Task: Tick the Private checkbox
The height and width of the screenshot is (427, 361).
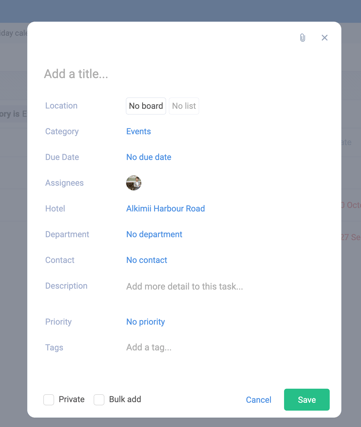Action: pos(49,399)
